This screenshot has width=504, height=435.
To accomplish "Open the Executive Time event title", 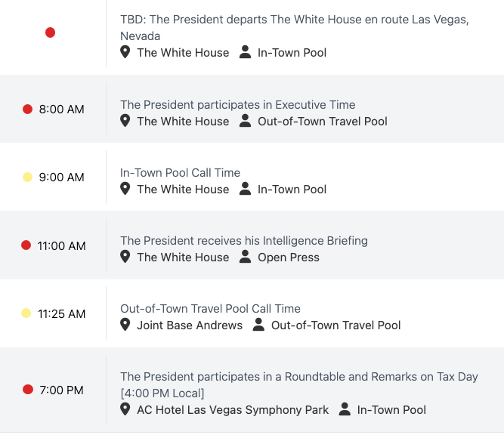I will click(x=237, y=105).
